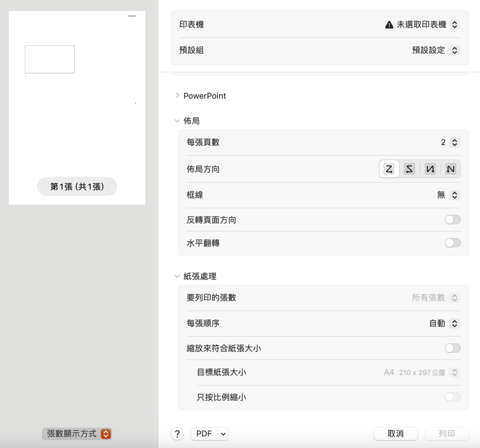Viewport: 480px width, 448px height.
Task: Click the warning icon beside 未選取印表機
Action: coord(389,25)
